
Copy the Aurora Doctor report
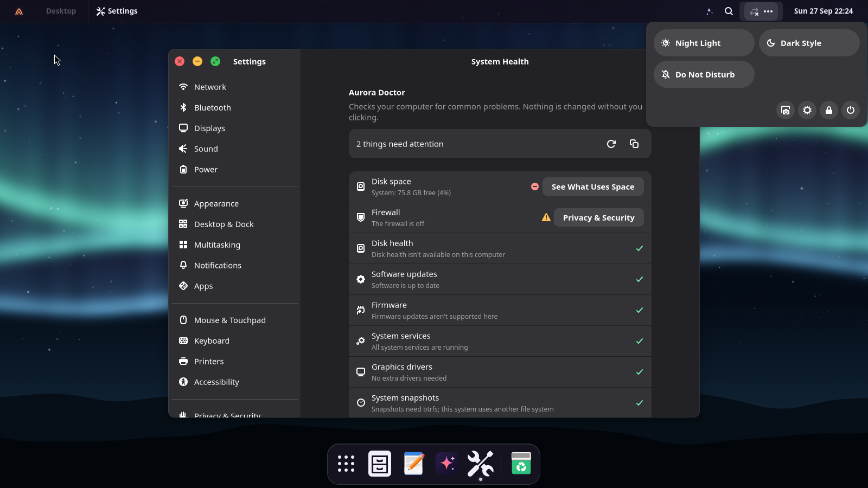pos(634,144)
